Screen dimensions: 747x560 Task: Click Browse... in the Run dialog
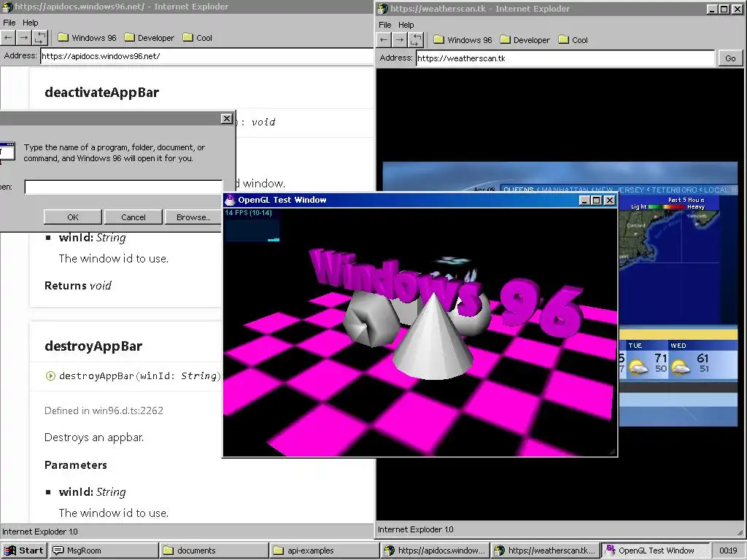tap(193, 217)
